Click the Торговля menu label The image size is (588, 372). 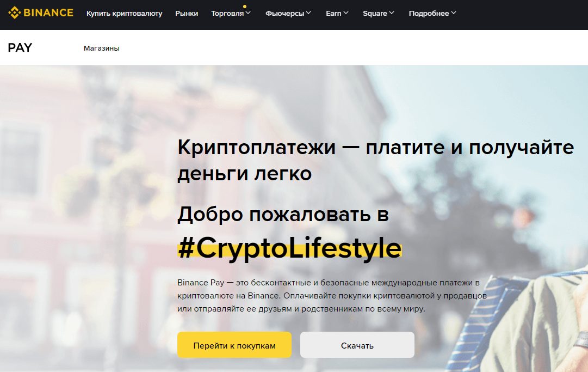pos(227,13)
